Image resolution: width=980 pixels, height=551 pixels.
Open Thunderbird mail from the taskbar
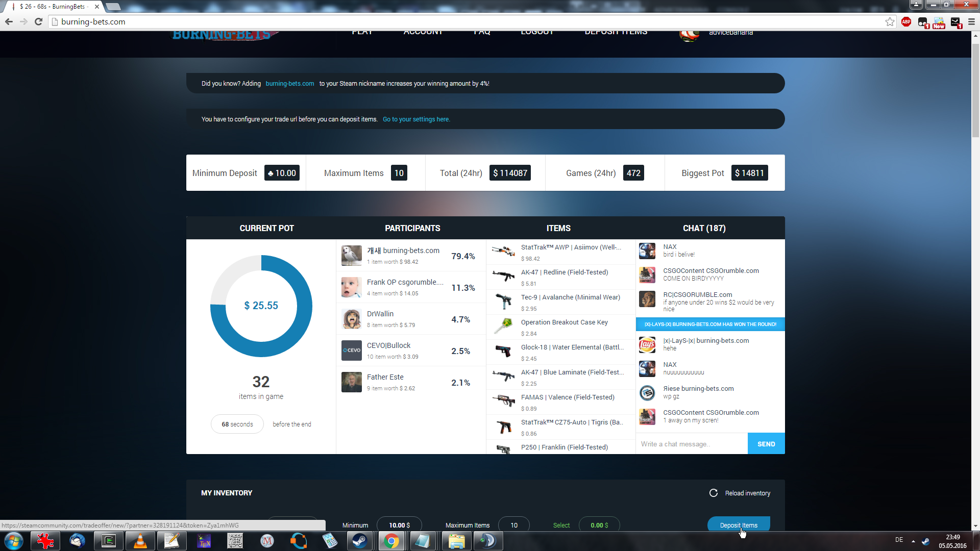77,541
